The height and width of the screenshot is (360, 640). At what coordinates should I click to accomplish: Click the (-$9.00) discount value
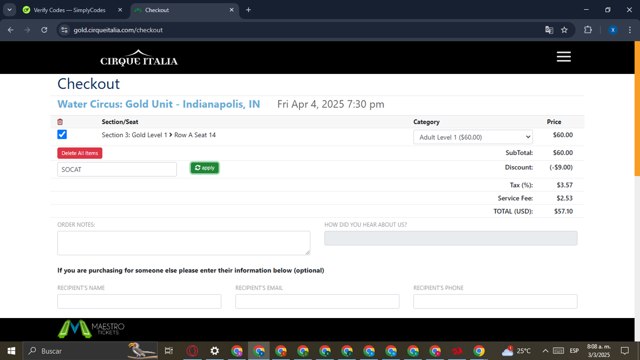pos(561,167)
